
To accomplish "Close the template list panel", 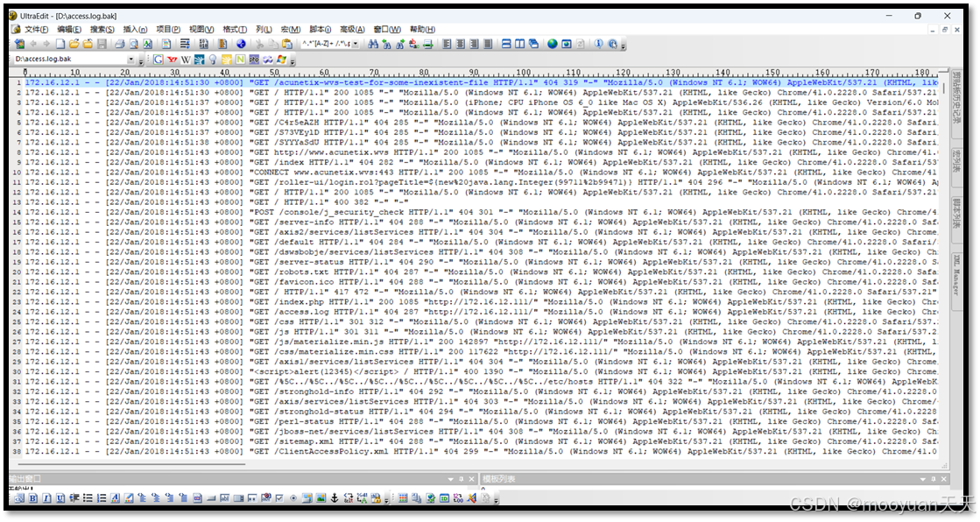I will [944, 479].
